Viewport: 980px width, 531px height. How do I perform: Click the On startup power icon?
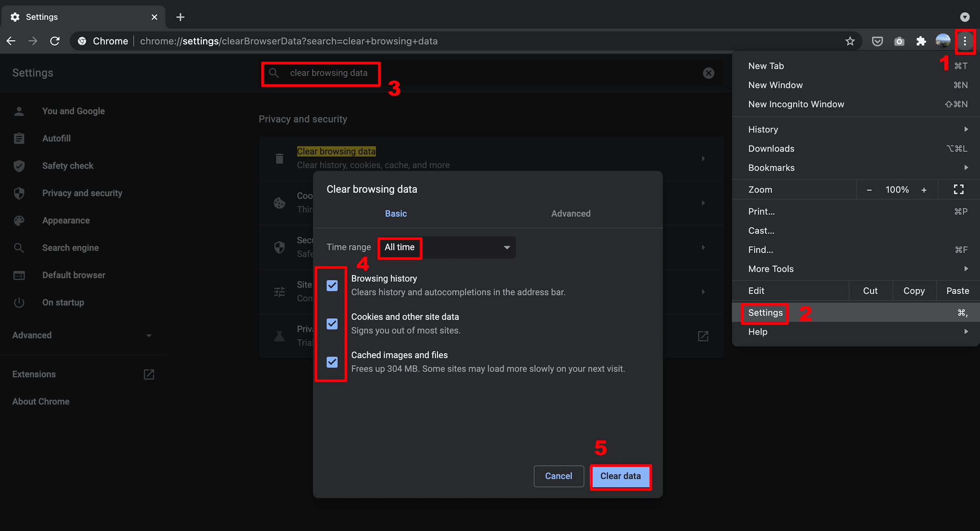coord(19,302)
